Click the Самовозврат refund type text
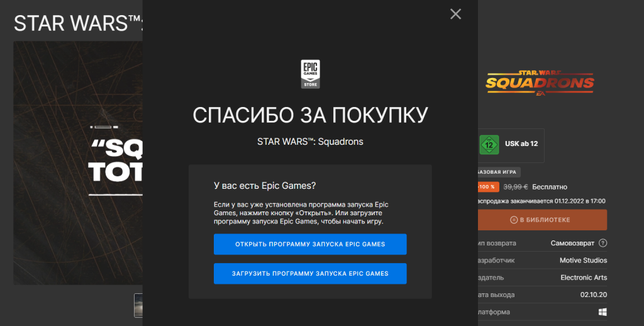The height and width of the screenshot is (326, 644). 572,243
